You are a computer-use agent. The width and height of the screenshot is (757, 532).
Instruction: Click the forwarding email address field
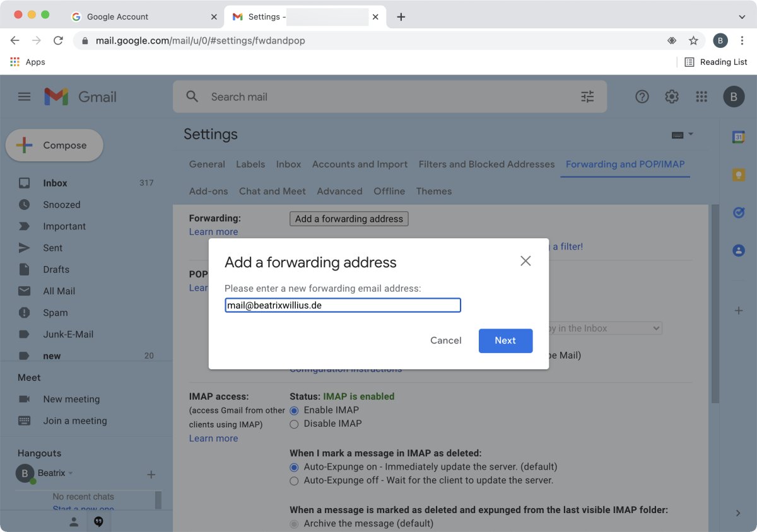coord(343,306)
